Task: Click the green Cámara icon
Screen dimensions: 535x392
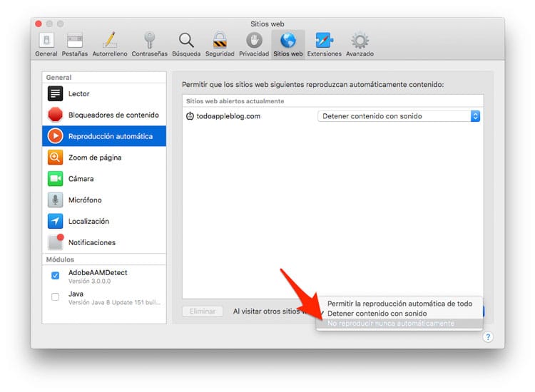Action: [55, 179]
